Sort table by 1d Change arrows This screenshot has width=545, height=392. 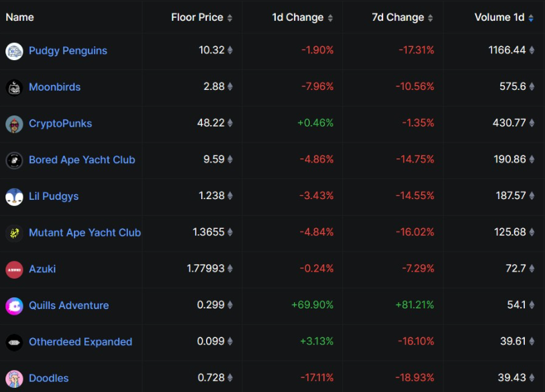click(330, 18)
